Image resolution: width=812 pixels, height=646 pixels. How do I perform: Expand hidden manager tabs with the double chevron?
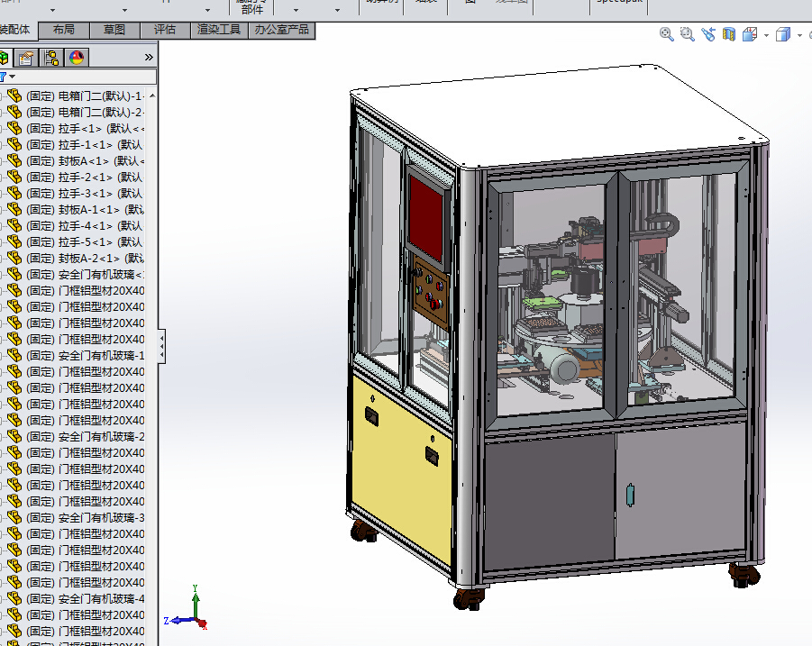[x=149, y=58]
